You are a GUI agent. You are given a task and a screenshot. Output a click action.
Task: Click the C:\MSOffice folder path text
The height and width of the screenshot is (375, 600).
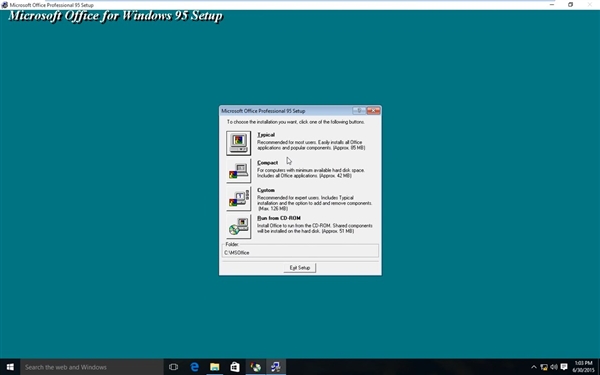(236, 253)
